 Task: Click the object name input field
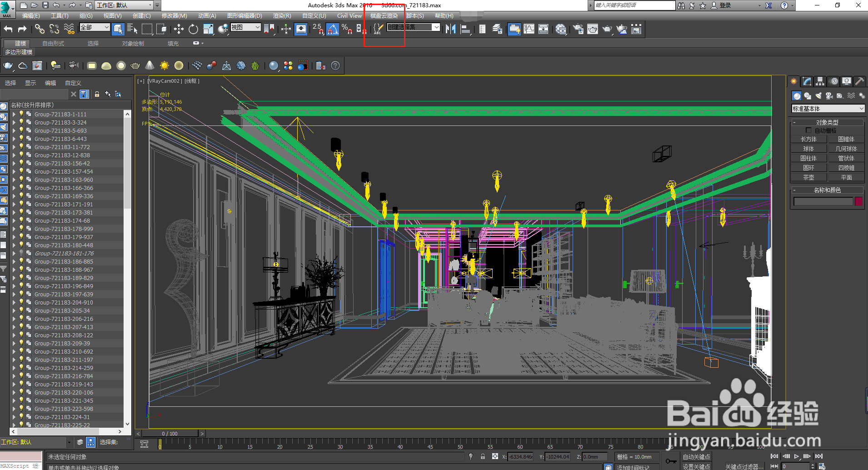point(823,201)
